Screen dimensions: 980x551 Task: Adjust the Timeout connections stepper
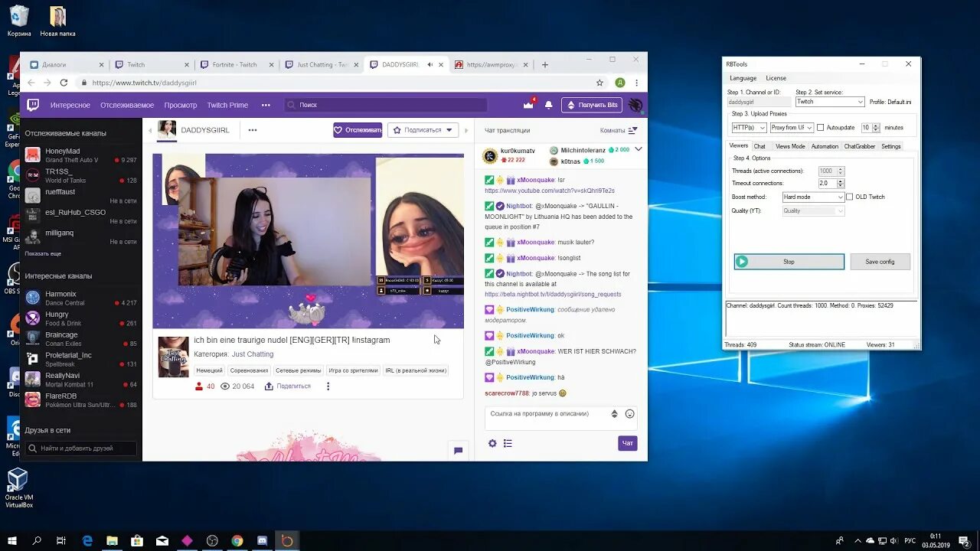point(841,184)
